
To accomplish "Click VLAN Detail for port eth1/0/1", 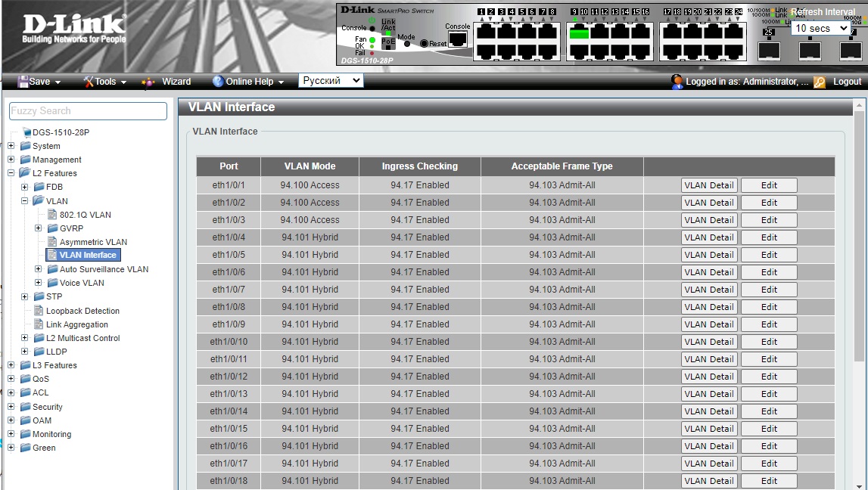I will 708,185.
